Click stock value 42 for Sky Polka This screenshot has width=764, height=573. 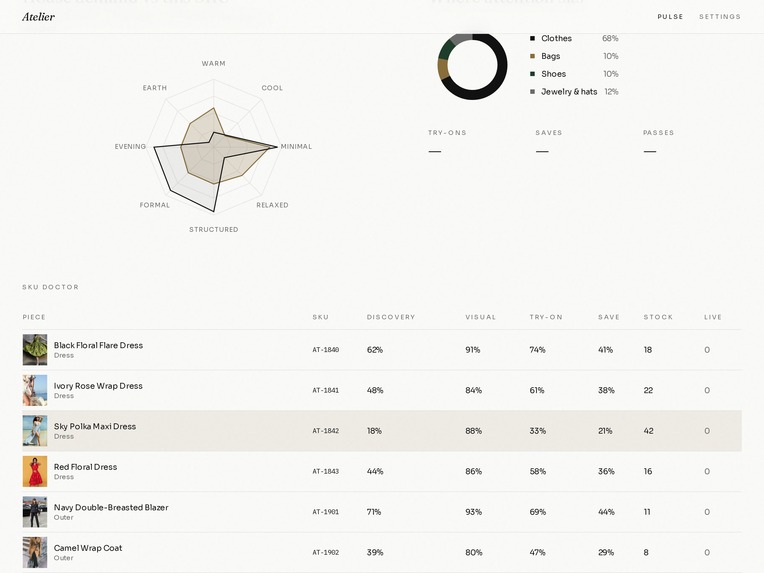649,431
